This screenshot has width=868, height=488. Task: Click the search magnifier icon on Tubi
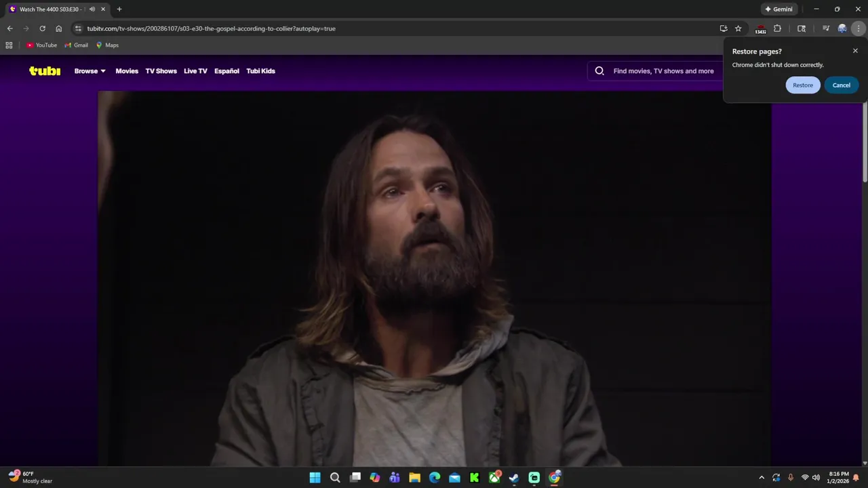click(x=599, y=71)
